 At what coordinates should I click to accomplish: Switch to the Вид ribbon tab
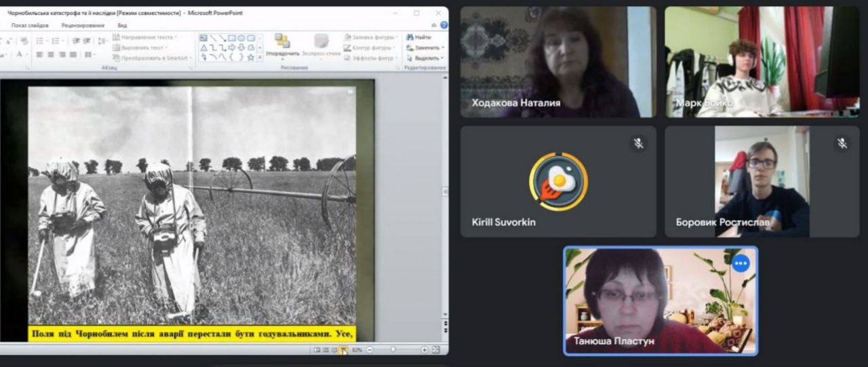(122, 25)
